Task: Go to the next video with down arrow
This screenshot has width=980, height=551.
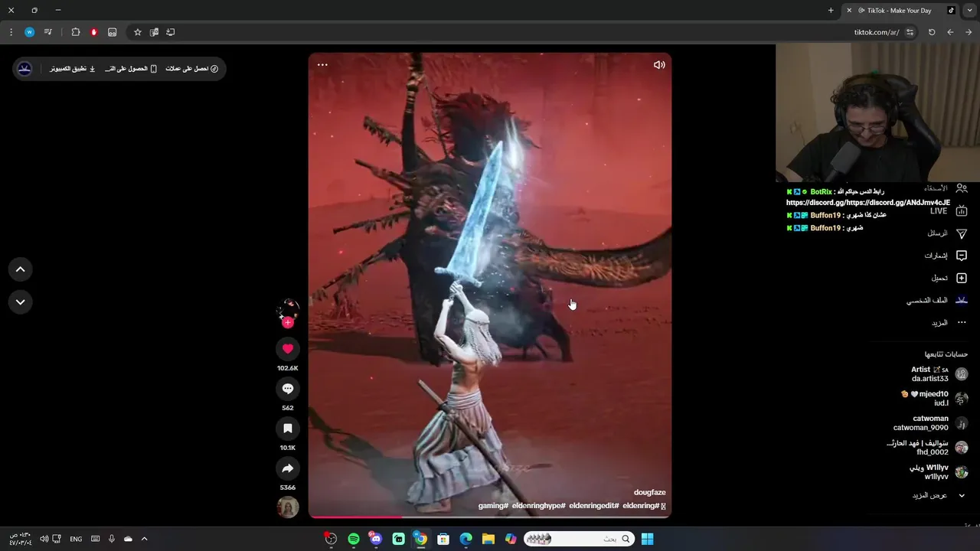Action: pyautogui.click(x=21, y=302)
